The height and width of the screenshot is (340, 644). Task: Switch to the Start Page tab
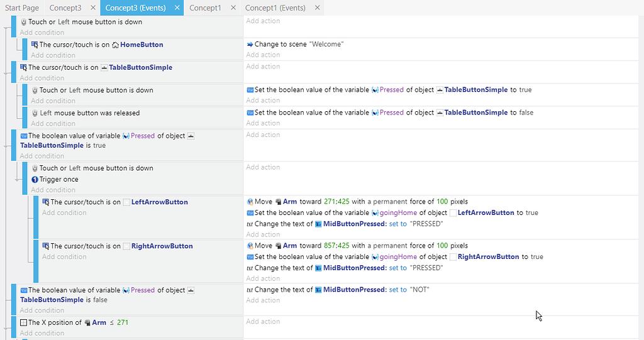coord(22,8)
